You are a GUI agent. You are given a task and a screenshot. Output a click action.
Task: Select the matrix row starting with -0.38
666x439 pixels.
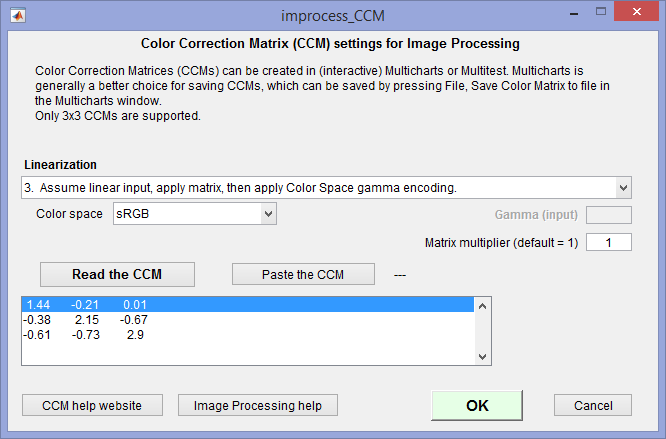(x=248, y=320)
